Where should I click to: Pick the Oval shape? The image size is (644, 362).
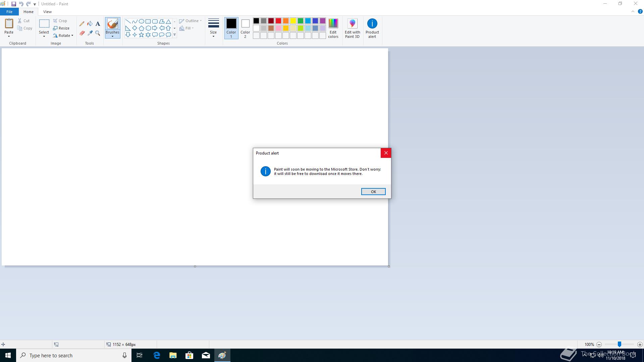(141, 21)
